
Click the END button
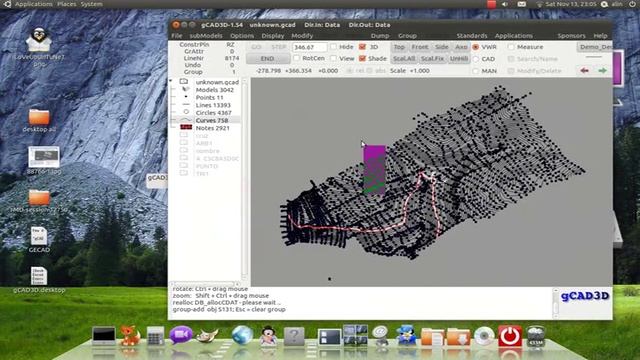(x=267, y=58)
